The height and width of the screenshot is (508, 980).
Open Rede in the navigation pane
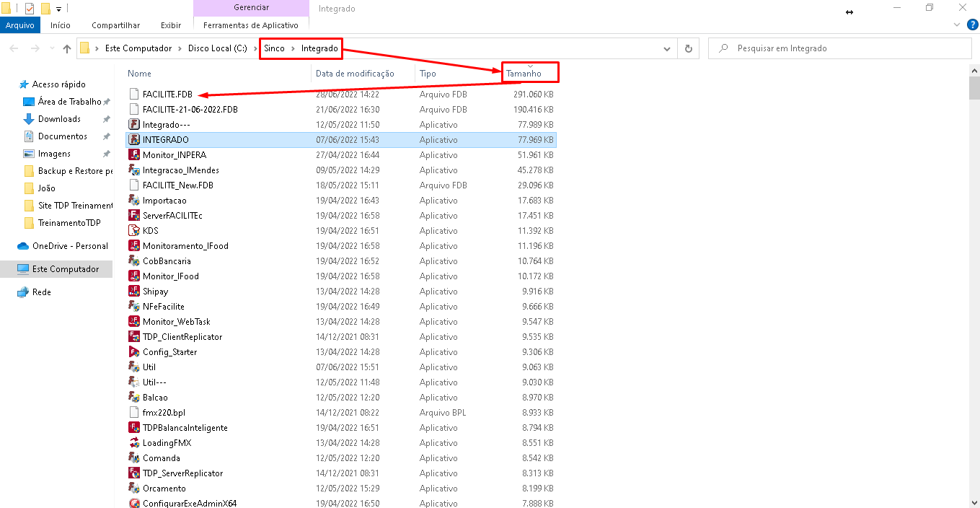[x=42, y=292]
